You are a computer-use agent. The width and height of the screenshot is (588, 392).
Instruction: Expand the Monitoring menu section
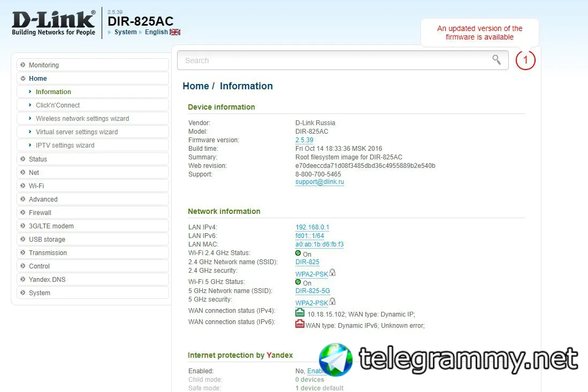[93, 65]
